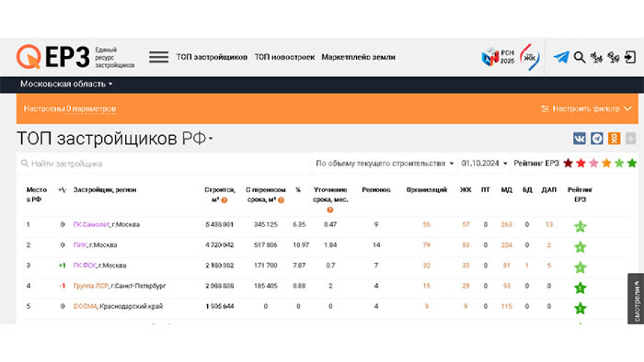Image resolution: width=644 pixels, height=362 pixels.
Task: Click the filter sliders icon near Настроить фильтр
Action: click(x=544, y=109)
